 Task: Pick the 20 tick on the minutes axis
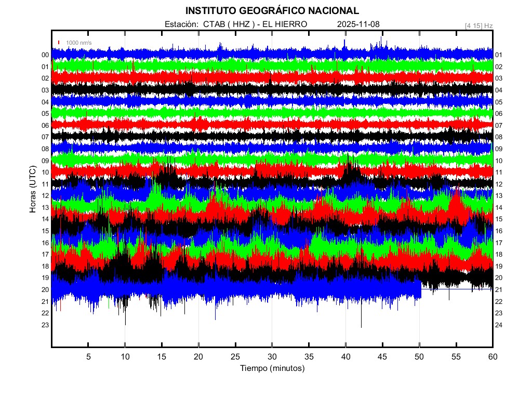(198, 357)
